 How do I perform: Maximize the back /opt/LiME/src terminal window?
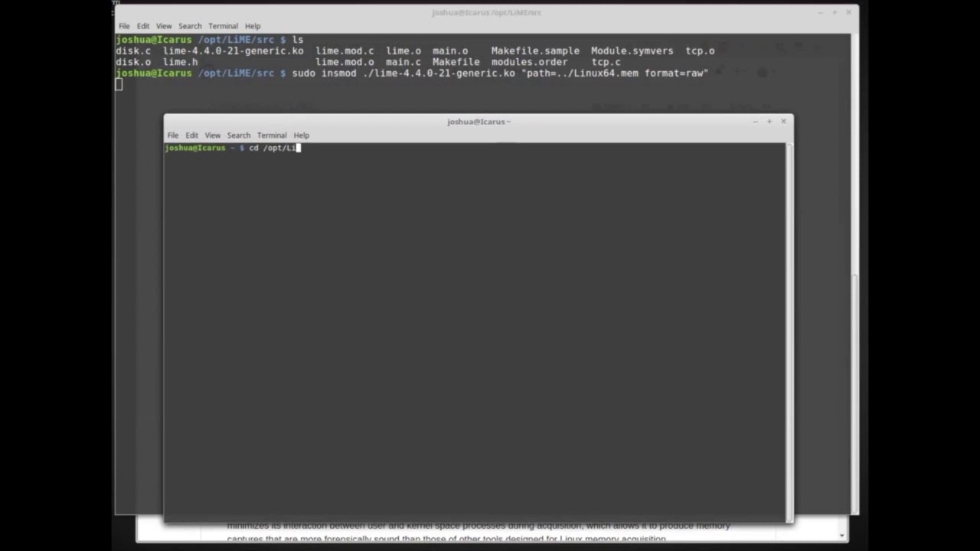[835, 12]
